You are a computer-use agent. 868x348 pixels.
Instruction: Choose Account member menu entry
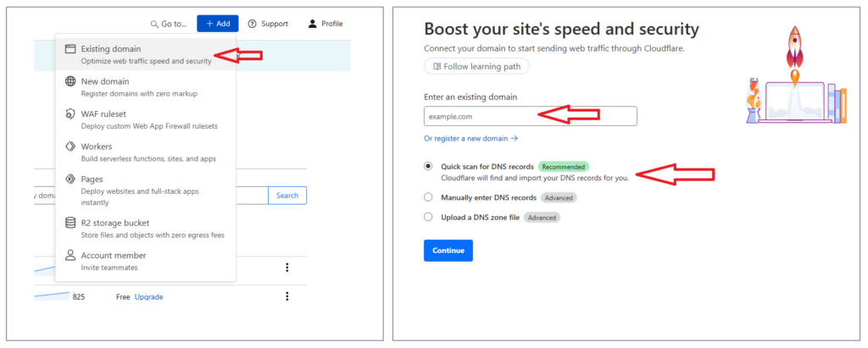pyautogui.click(x=146, y=261)
